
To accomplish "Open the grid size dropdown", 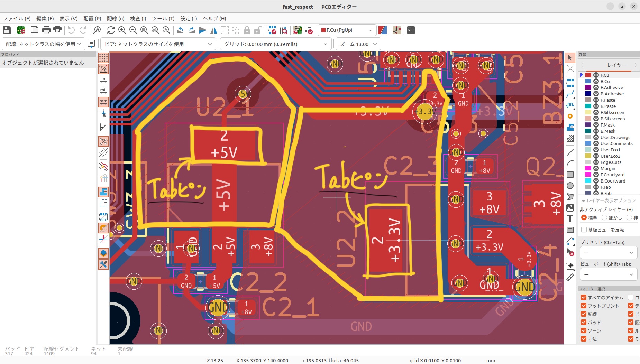I will [x=276, y=44].
